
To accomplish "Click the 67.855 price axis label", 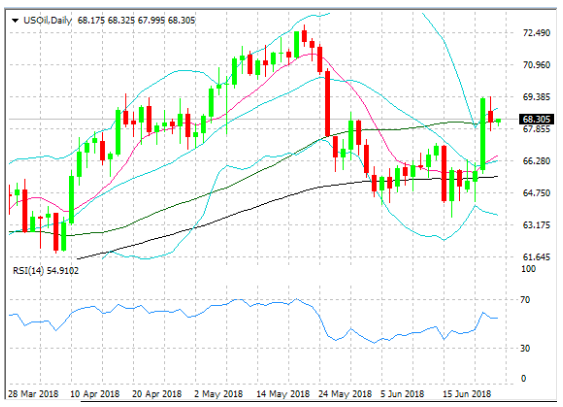I will pos(536,129).
